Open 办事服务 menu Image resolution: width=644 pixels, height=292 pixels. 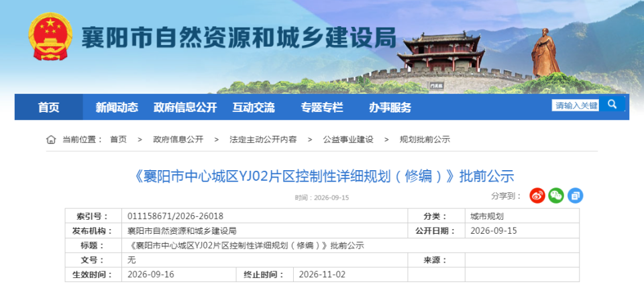(390, 107)
